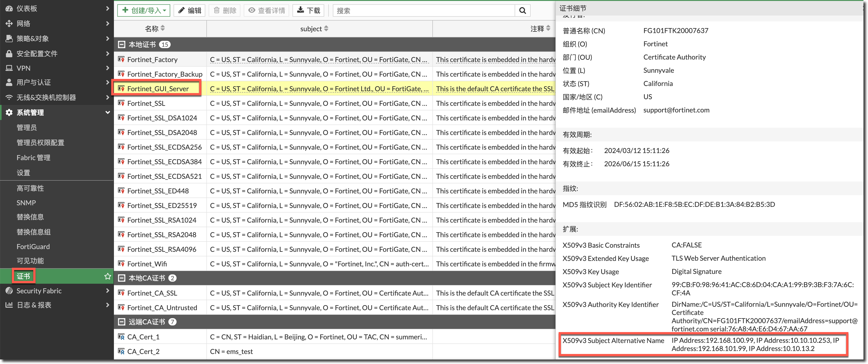Click the 下载 download button
The image size is (868, 364).
pos(308,10)
